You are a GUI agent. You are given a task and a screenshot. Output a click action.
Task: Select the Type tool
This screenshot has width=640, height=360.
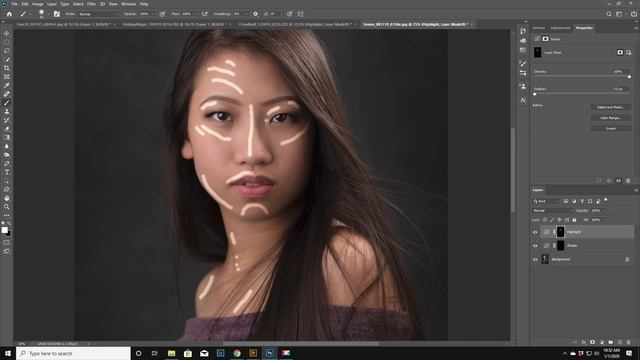[7, 172]
